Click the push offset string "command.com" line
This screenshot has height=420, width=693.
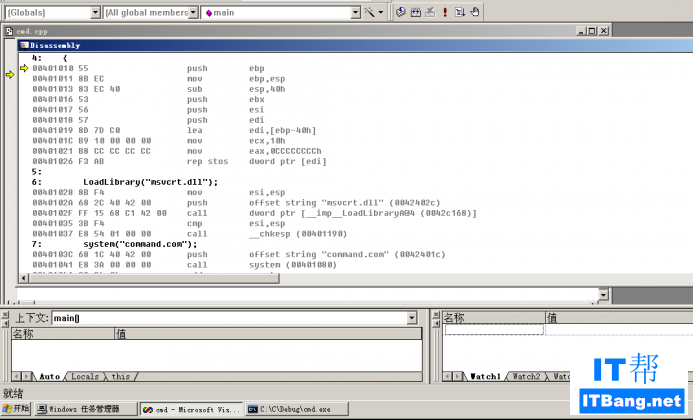click(239, 254)
